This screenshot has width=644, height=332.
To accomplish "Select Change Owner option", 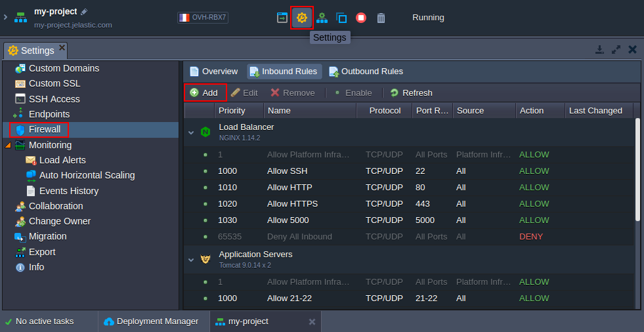I will (60, 221).
